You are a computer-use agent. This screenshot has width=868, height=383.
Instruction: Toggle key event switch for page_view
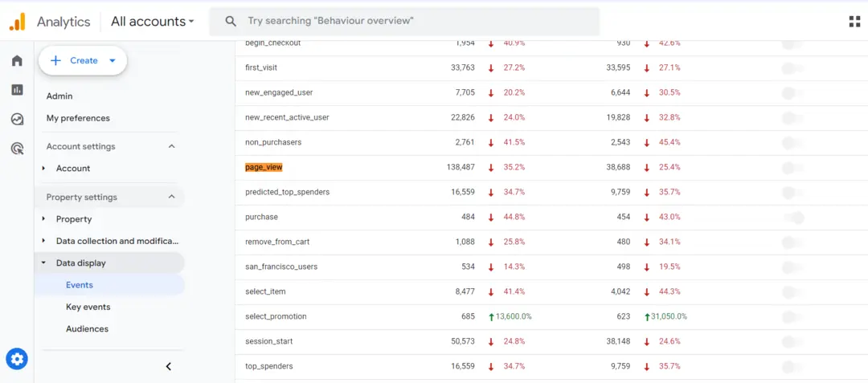[x=792, y=168]
